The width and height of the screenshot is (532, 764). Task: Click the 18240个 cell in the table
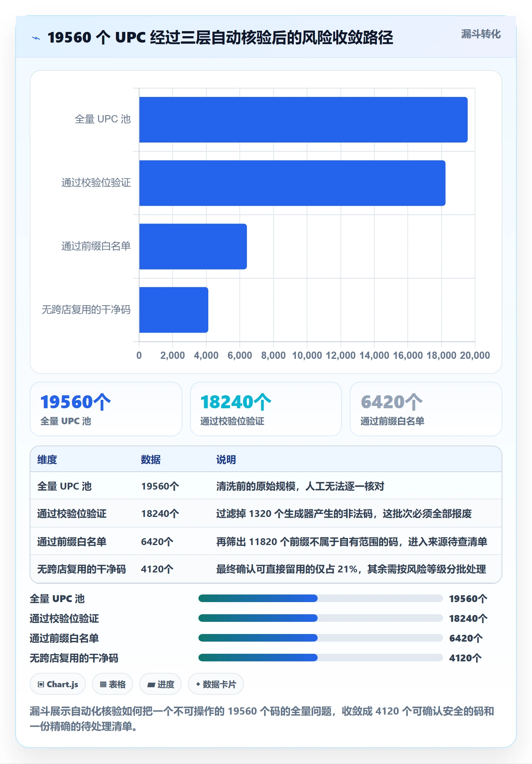coord(160,514)
